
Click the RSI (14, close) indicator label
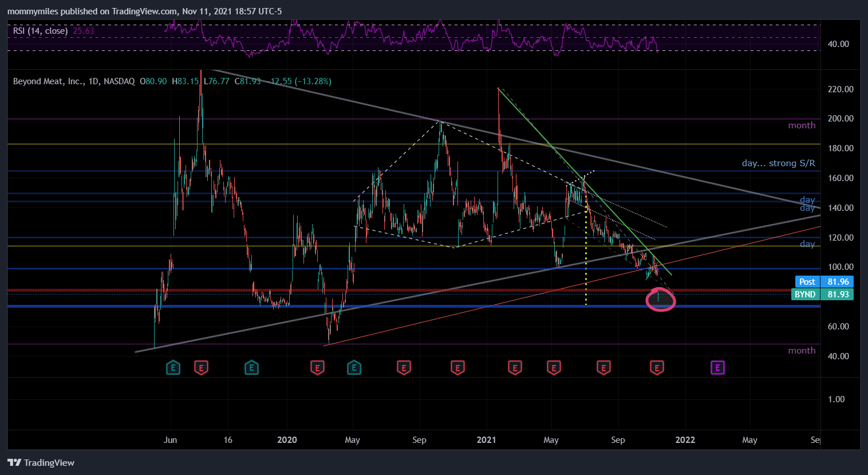click(x=40, y=31)
